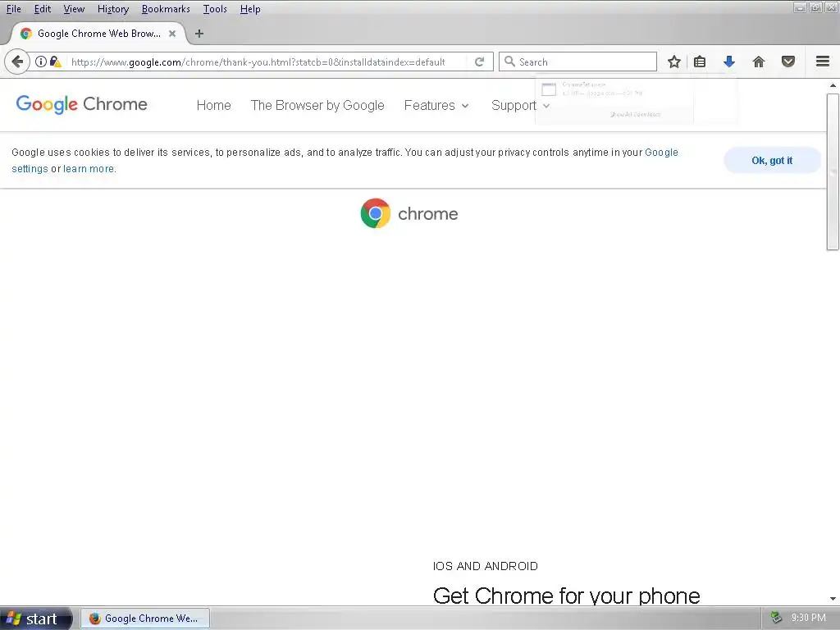Open the Bookmarks menu

166,8
